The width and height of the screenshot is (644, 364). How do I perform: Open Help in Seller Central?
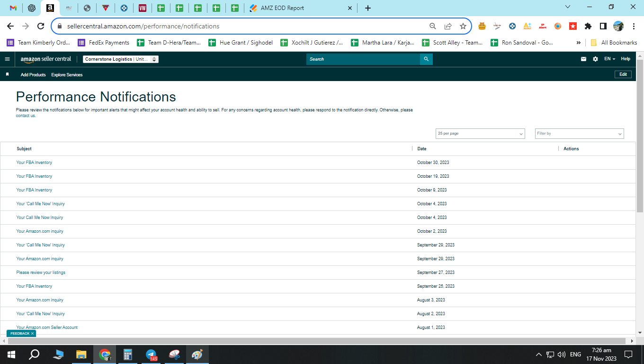coord(626,59)
